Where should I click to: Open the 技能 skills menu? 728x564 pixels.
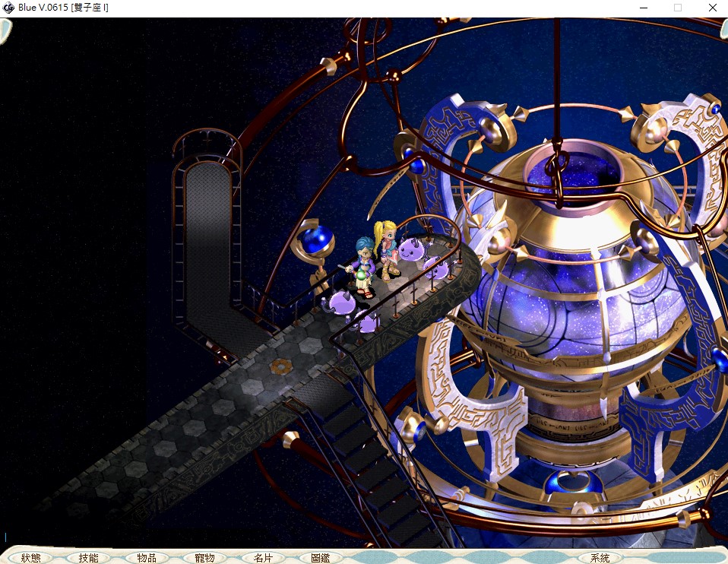pyautogui.click(x=88, y=557)
